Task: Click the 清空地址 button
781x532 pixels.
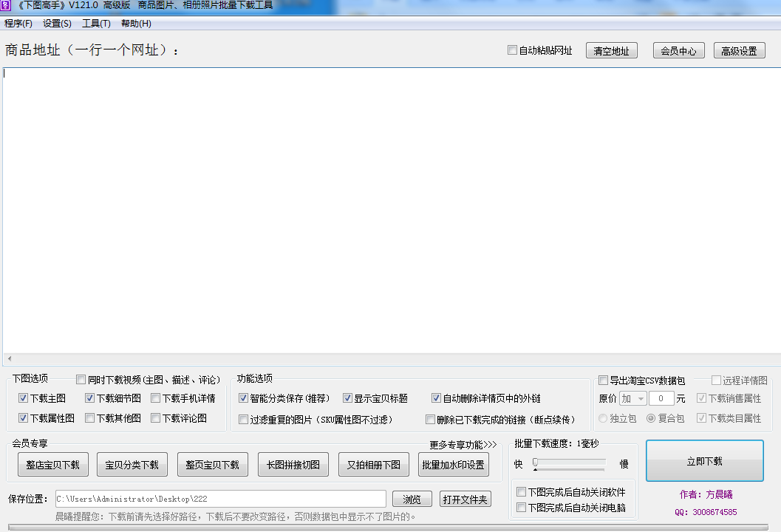Action: coord(611,50)
